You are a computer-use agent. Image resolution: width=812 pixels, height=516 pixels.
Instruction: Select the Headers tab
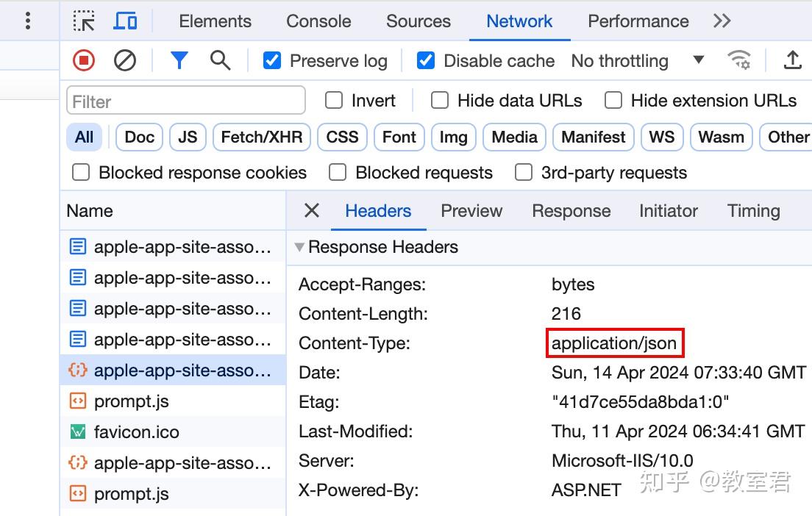pyautogui.click(x=378, y=211)
